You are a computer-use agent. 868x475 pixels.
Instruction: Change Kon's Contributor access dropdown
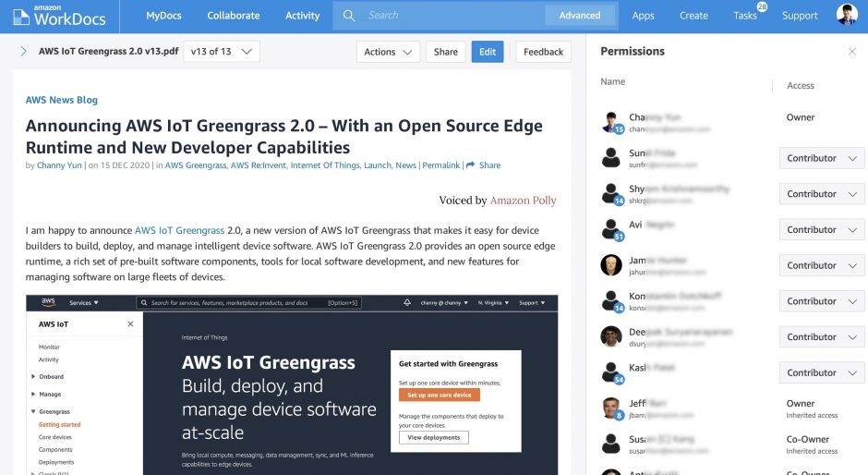point(822,301)
